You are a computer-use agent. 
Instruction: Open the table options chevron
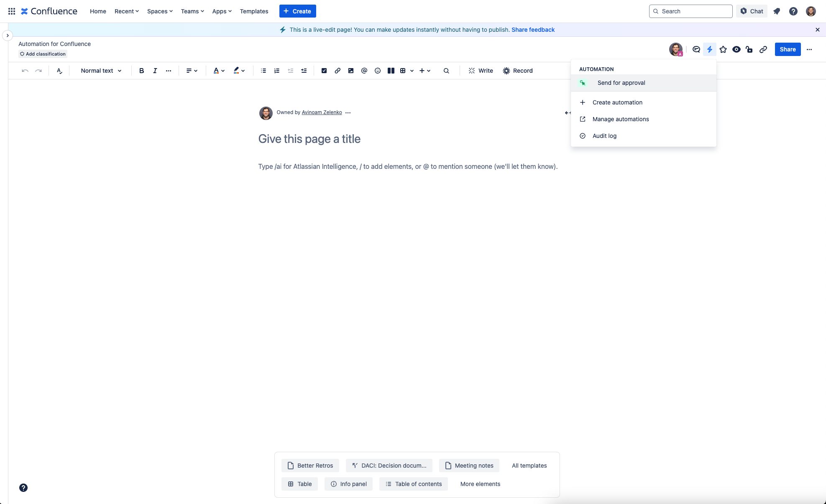412,71
